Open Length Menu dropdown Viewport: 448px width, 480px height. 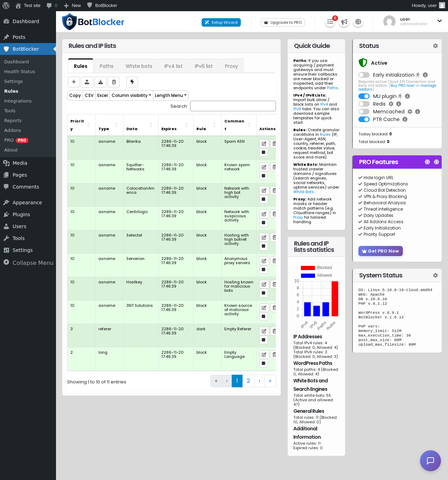(x=171, y=96)
